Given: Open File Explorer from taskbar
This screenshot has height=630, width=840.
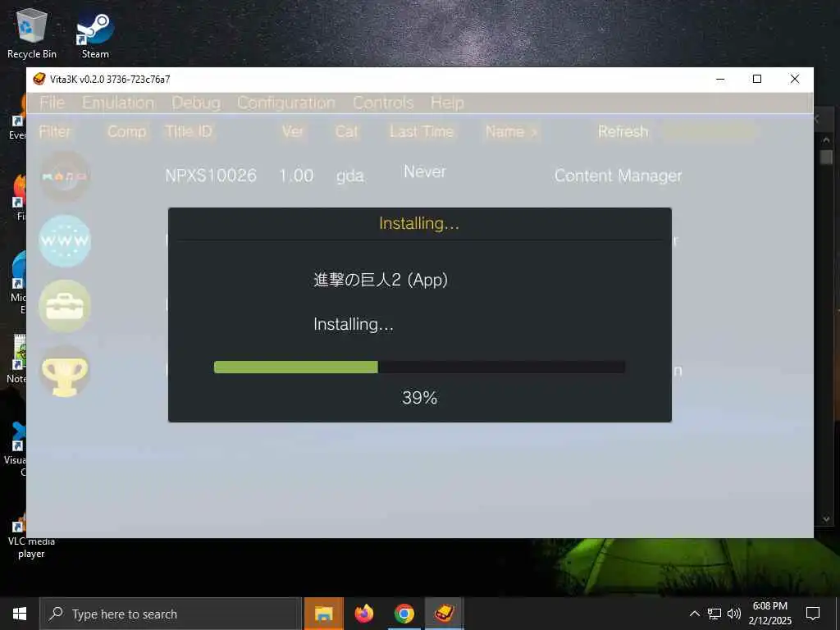Looking at the screenshot, I should pos(323,614).
